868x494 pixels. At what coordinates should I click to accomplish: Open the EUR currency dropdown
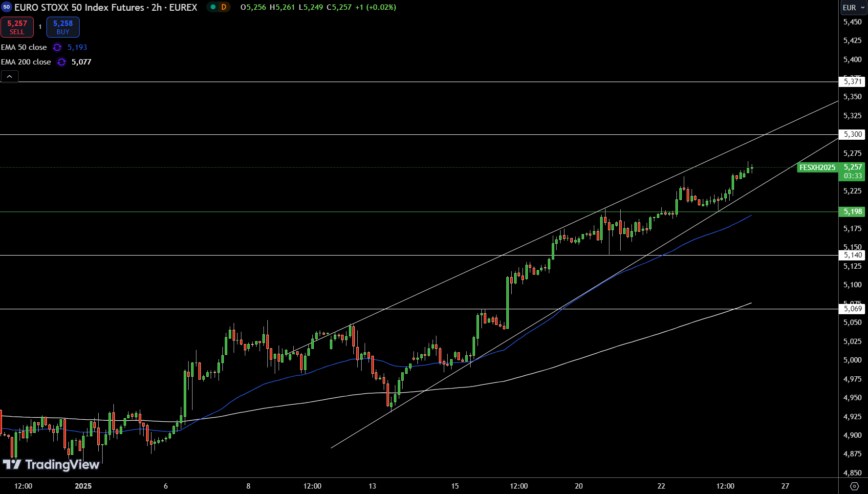tap(853, 7)
